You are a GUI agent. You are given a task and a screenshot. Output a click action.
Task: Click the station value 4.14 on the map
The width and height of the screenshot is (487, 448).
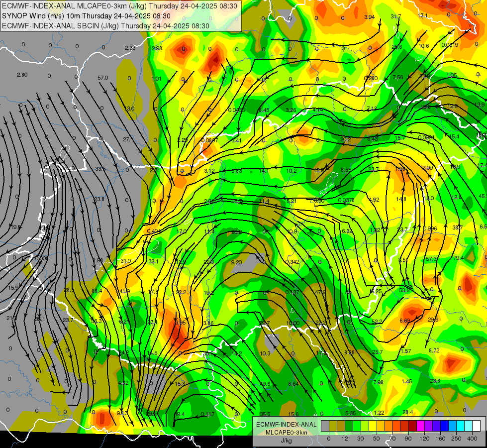(x=318, y=110)
